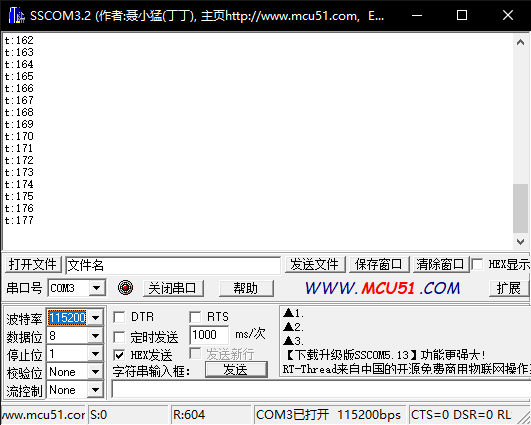Open the 停止位 stop bits dropdown
This screenshot has height=425, width=531.
[95, 354]
